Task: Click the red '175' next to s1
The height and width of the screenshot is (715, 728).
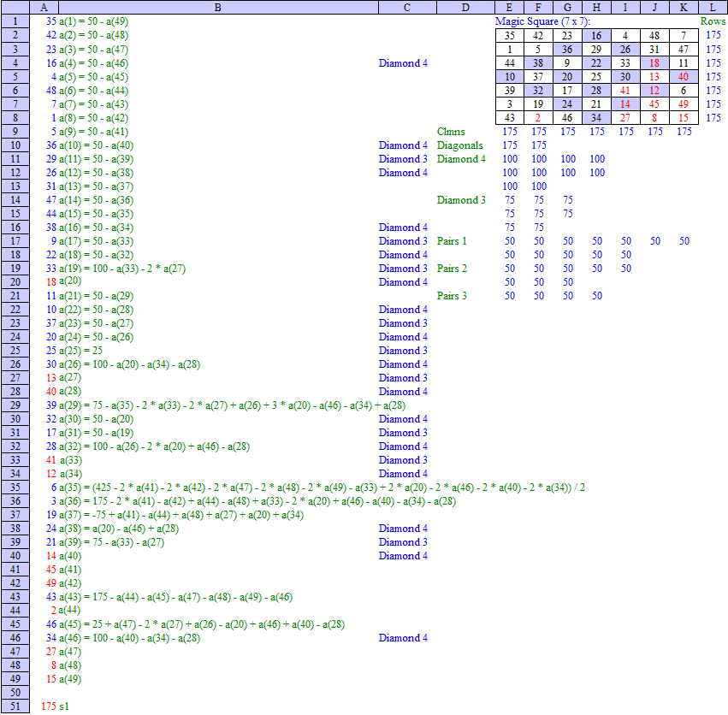Action: [49, 706]
